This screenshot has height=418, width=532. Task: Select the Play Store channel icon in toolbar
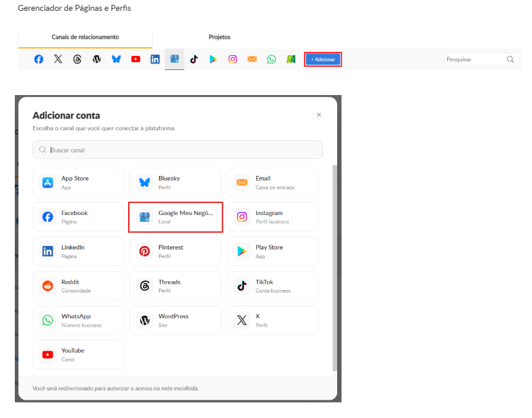pos(213,59)
